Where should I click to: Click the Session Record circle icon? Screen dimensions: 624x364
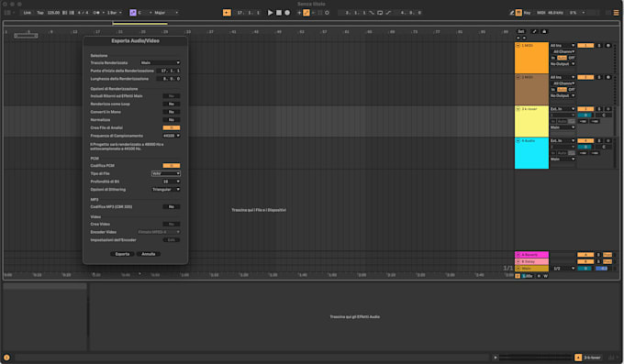327,13
